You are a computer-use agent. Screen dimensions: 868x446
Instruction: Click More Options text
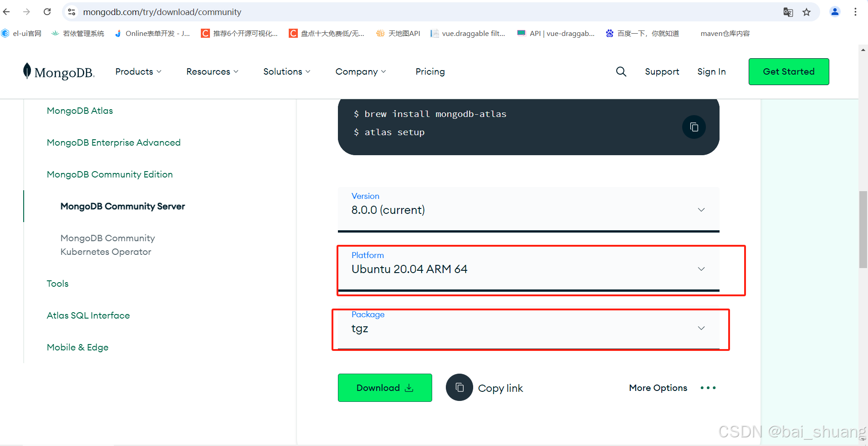coord(658,388)
